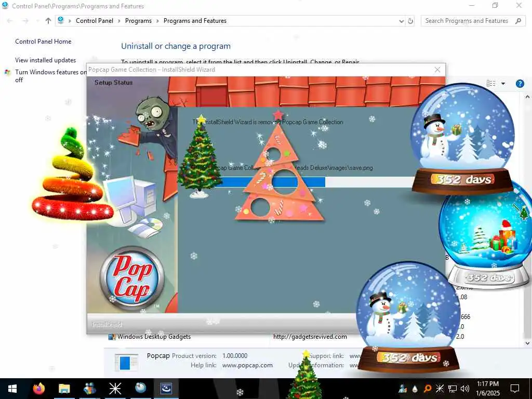Click product version 1.00.0000 value

tap(235, 355)
